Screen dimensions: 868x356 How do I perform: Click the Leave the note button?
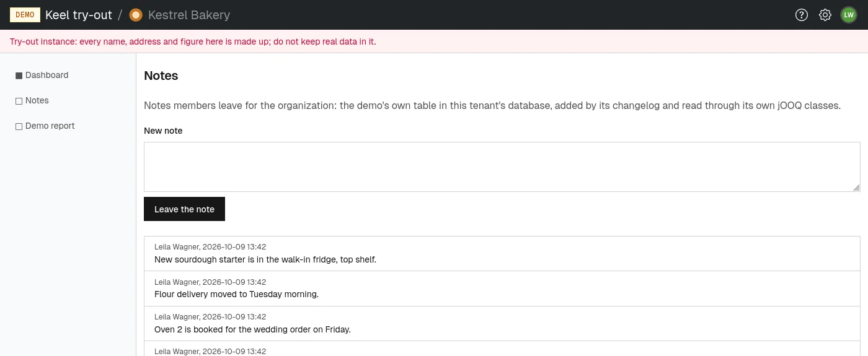(x=184, y=209)
